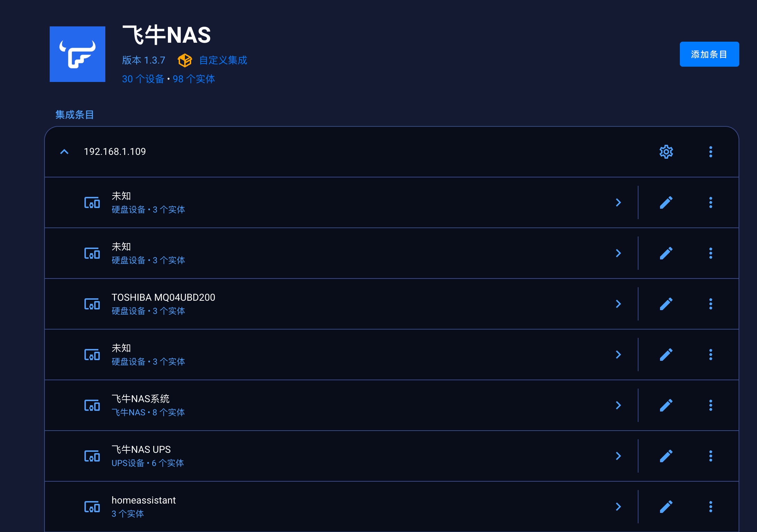
Task: Open three-dot menu for 飞牛NAS系统
Action: tap(710, 405)
